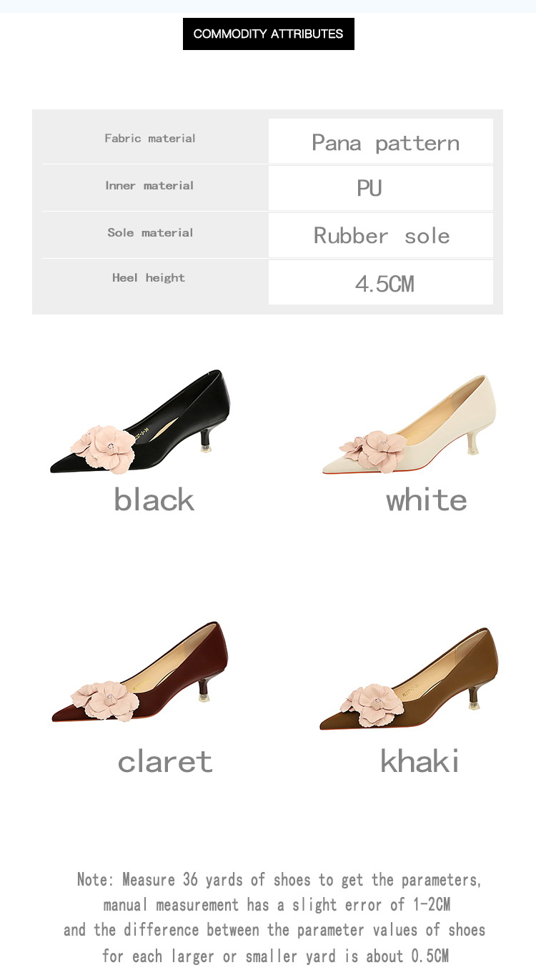Screen dimensions: 536x980
Task: Select the 'Pana pattern' value cell
Action: [x=381, y=142]
